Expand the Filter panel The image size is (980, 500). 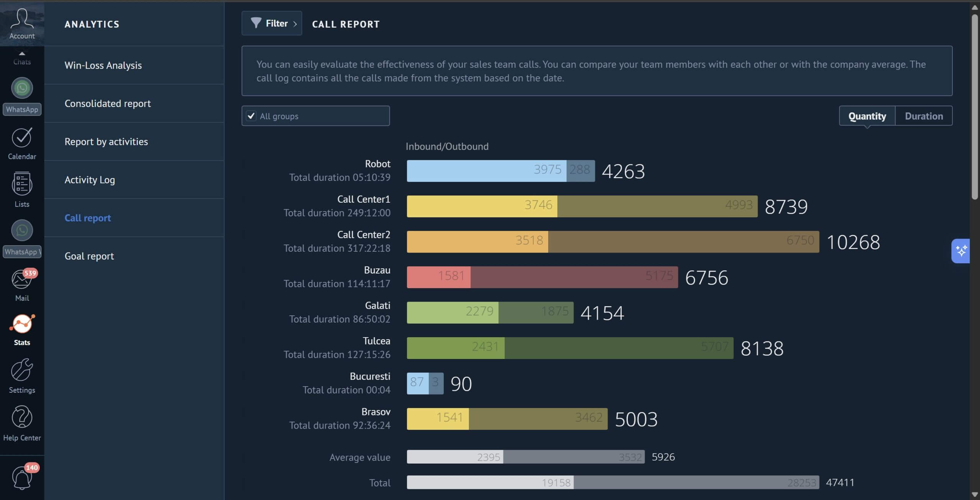click(x=272, y=24)
